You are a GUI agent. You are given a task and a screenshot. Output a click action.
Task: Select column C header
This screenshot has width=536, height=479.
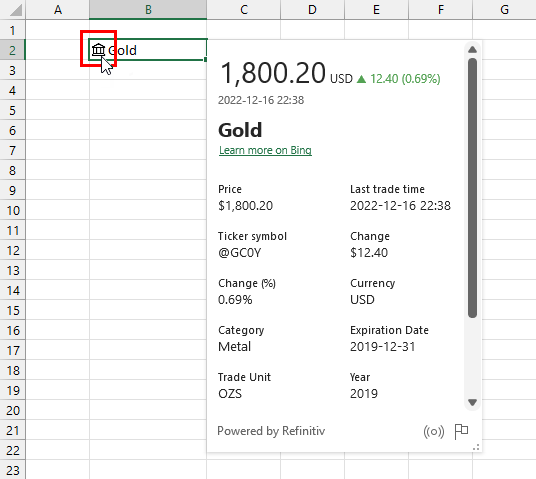[244, 10]
